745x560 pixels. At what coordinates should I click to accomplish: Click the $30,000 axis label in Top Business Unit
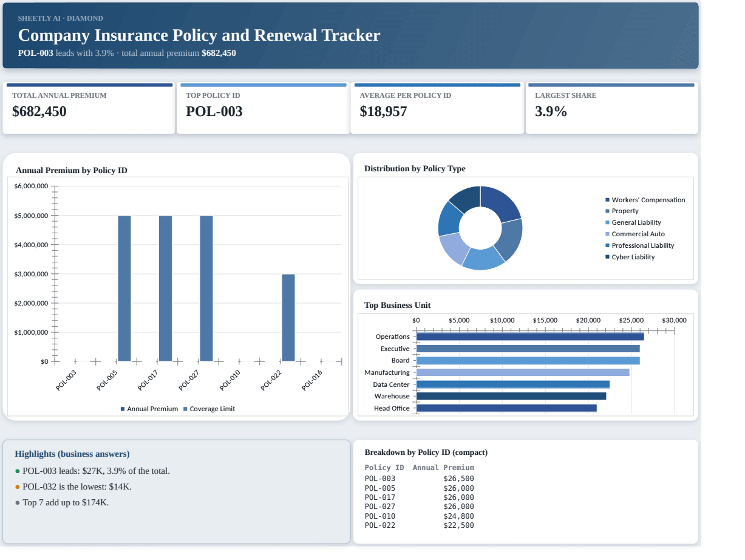pos(675,320)
